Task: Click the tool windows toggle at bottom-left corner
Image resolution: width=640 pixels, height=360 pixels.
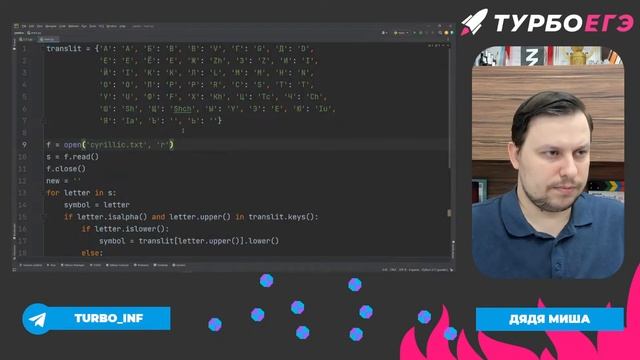Action: [15, 270]
